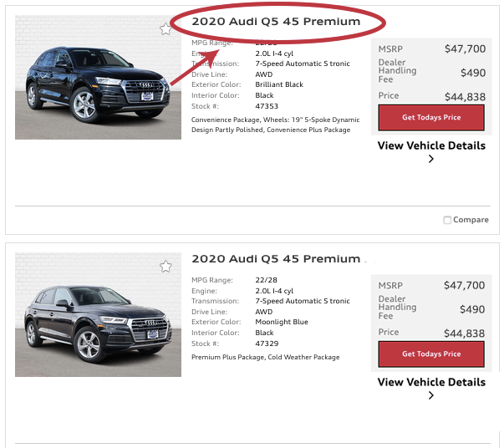Favorite the Moonlight Blue Q5 with star icon
Viewport: 504px width, 448px height.
click(x=165, y=267)
